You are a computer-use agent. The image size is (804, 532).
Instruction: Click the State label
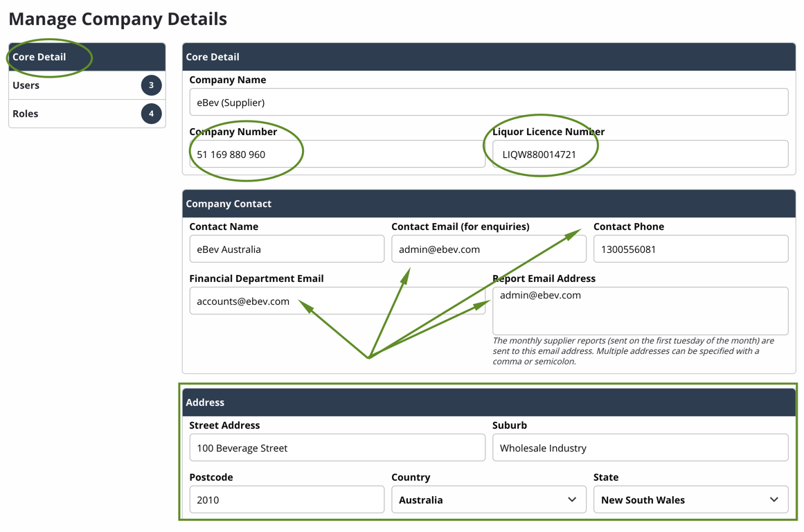click(x=606, y=477)
